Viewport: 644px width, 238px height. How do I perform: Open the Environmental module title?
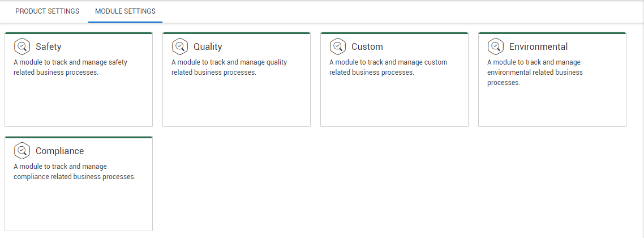(538, 47)
